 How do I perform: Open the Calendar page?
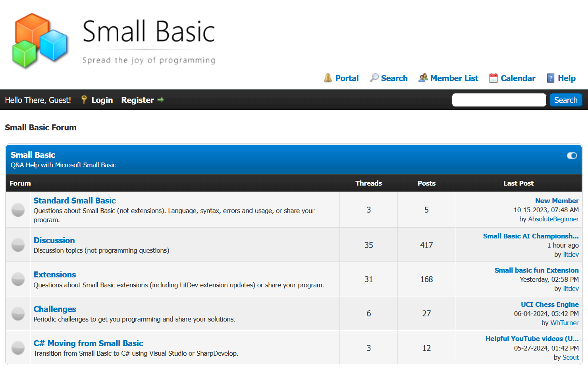[x=518, y=78]
